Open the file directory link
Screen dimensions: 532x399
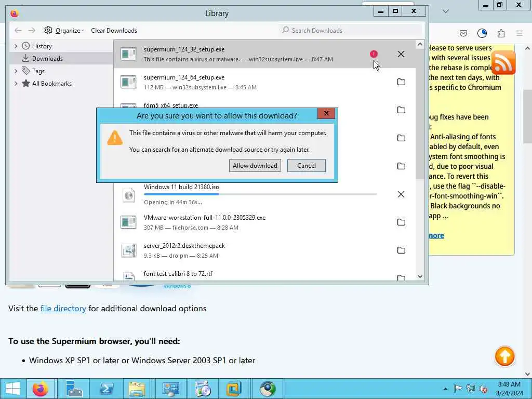(63, 309)
